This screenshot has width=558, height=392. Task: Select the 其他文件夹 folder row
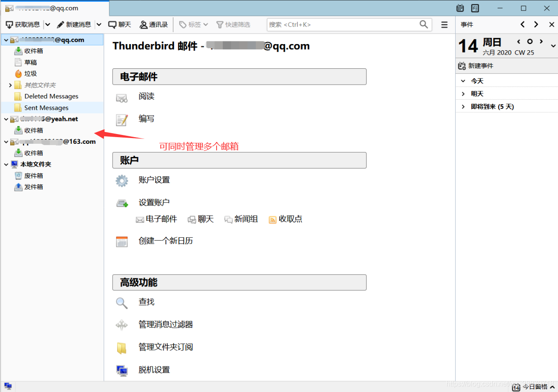click(52, 85)
